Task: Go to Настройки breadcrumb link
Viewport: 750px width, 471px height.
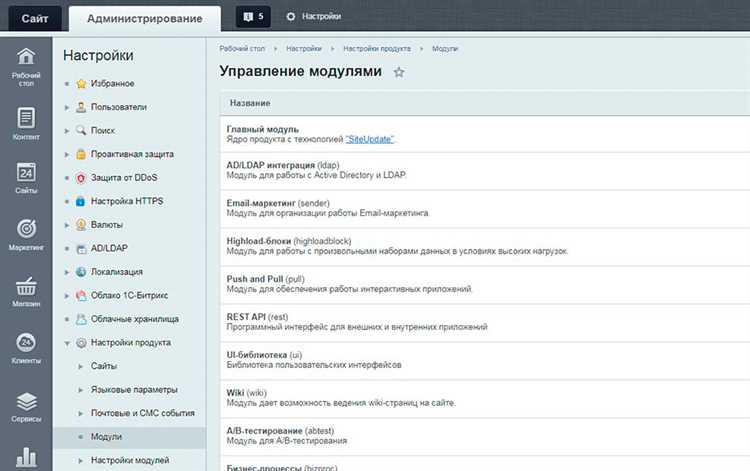Action: click(x=304, y=49)
